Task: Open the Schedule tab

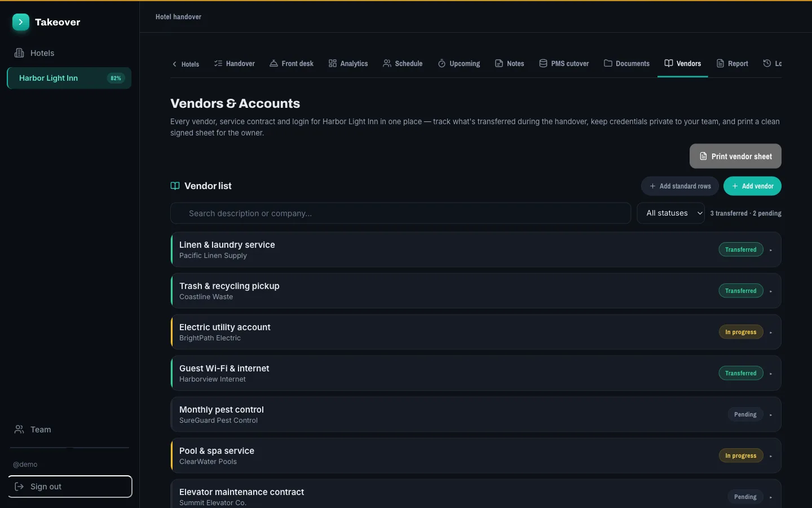Action: (x=403, y=64)
